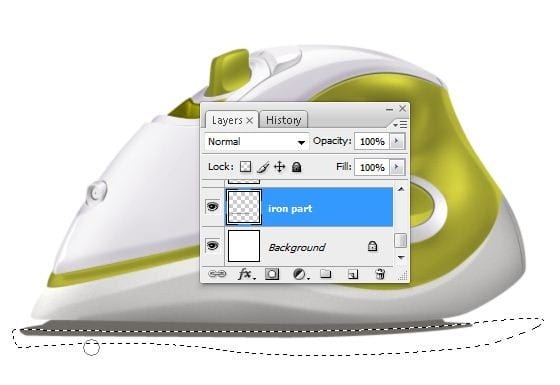
Task: Switch to the History tab
Action: pyautogui.click(x=284, y=120)
